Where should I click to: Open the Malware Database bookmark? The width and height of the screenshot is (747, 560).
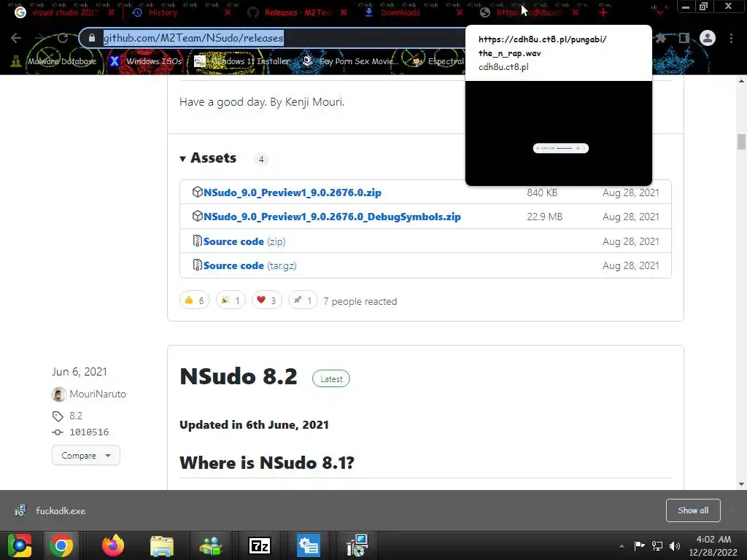(54, 61)
